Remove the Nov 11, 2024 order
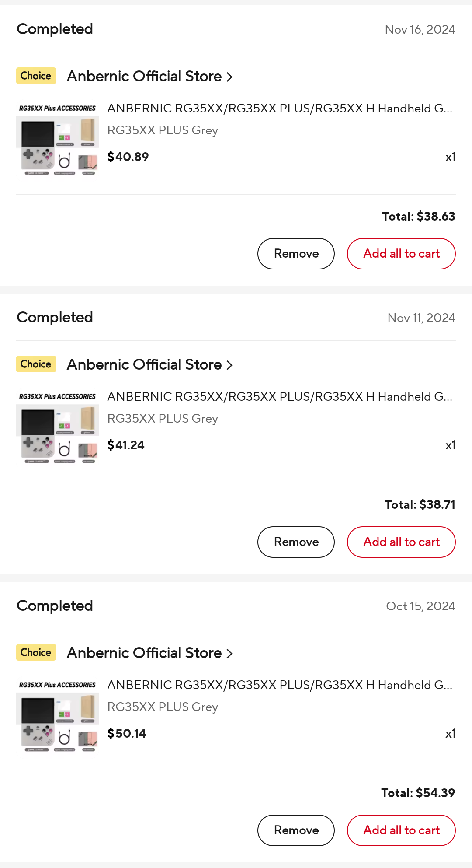 [x=296, y=542]
